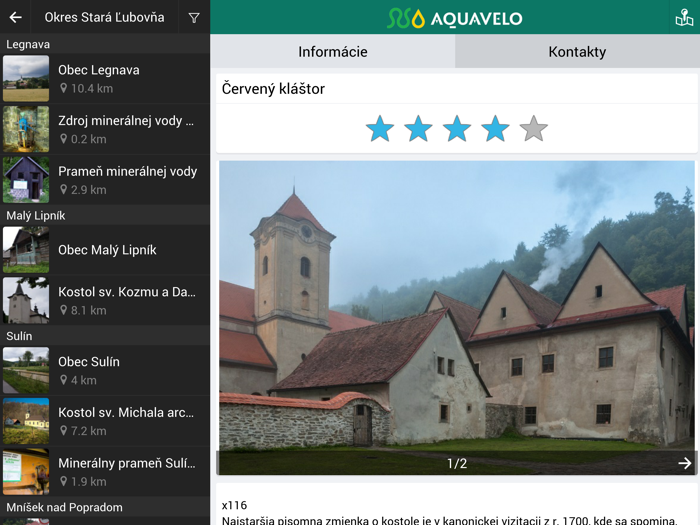
Task: Rate with the first star
Action: click(380, 129)
